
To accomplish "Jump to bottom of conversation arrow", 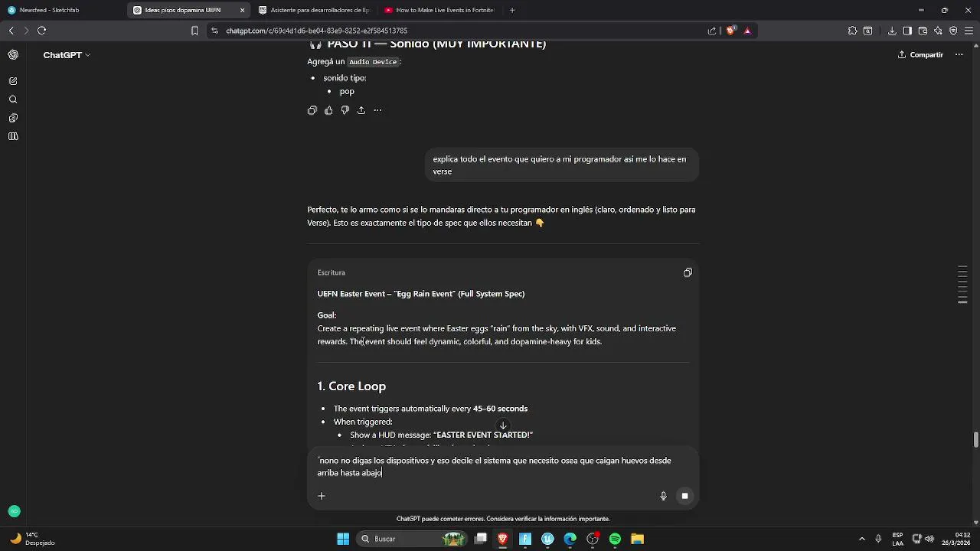I will tap(503, 426).
